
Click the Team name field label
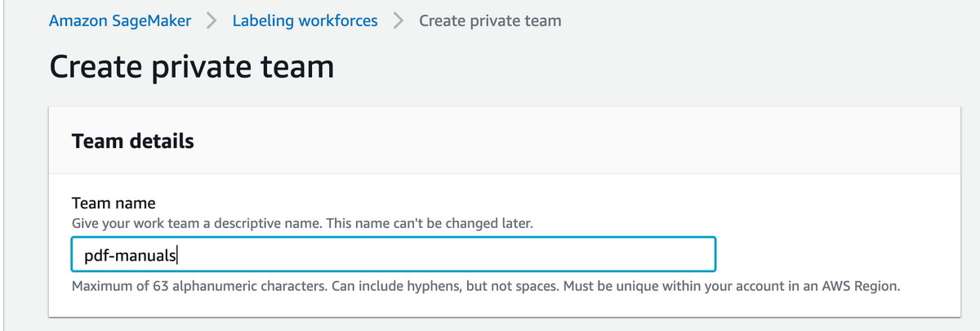[114, 203]
